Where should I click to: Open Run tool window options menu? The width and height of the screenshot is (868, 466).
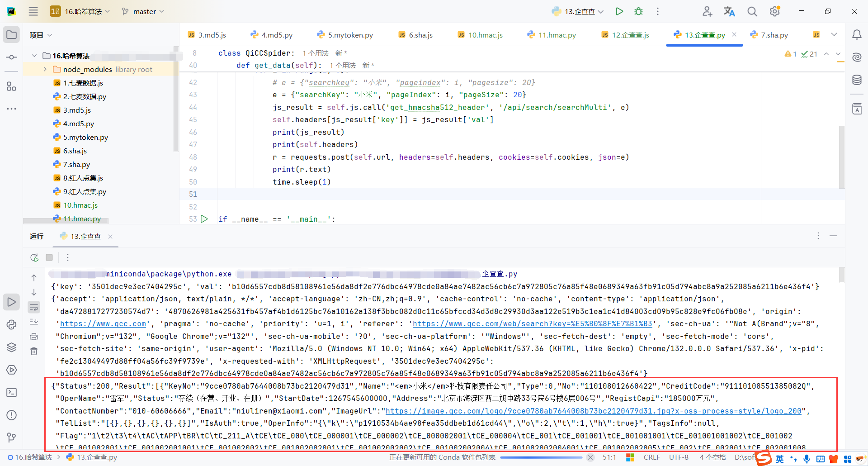pos(818,236)
